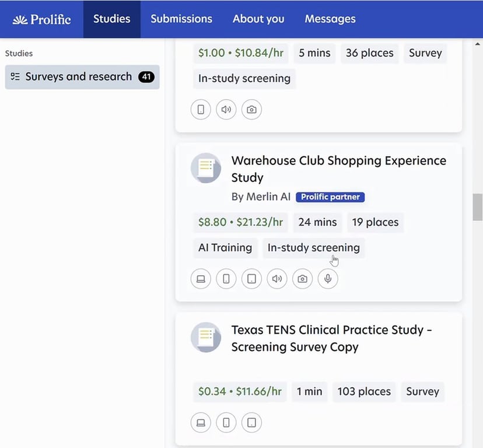Click mobile icon in the Texas TENS study
This screenshot has height=448, width=483.
point(226,423)
